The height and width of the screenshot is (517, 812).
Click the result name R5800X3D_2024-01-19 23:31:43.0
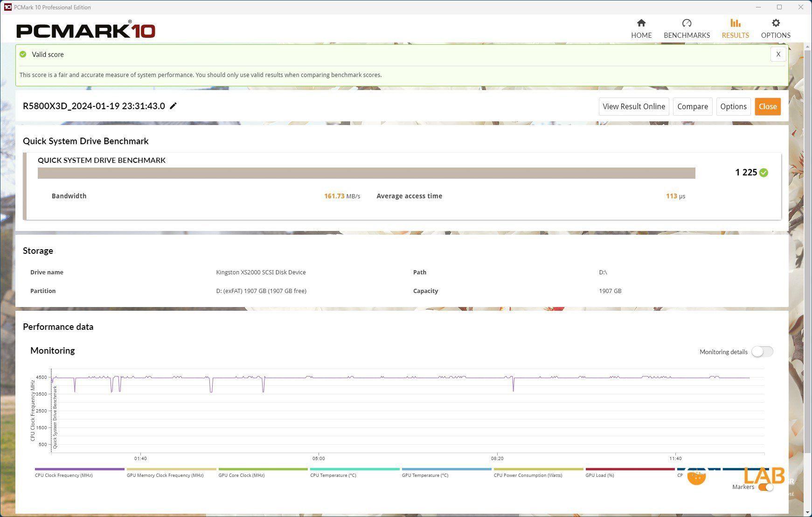[x=94, y=106]
